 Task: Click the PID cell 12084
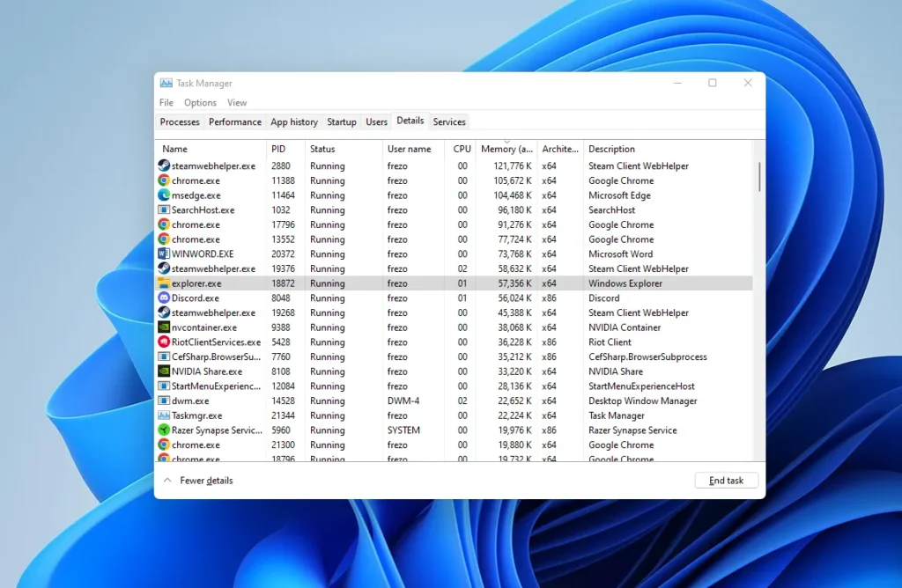pyautogui.click(x=283, y=386)
